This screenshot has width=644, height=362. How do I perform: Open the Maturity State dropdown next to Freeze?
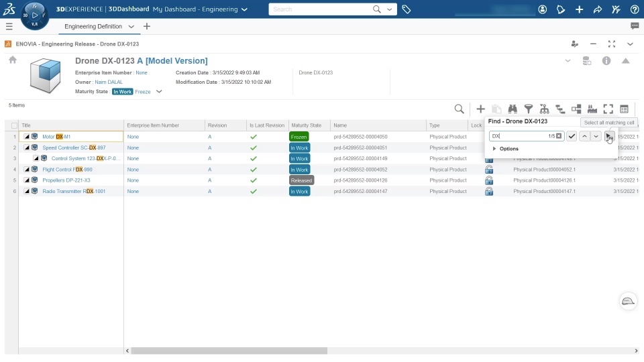[x=159, y=92]
